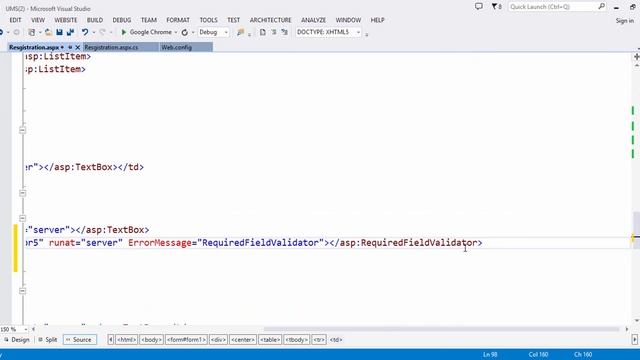The height and width of the screenshot is (360, 640).
Task: Open the FORMAT menu
Action: pos(178,20)
